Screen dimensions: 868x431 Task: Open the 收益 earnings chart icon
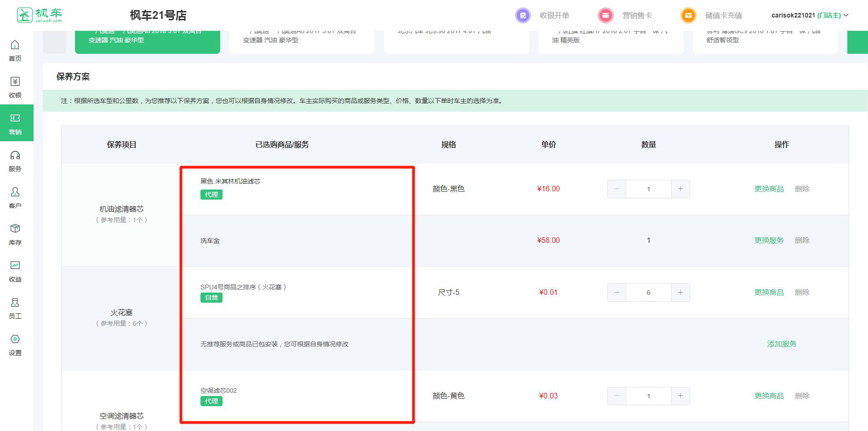coord(15,265)
